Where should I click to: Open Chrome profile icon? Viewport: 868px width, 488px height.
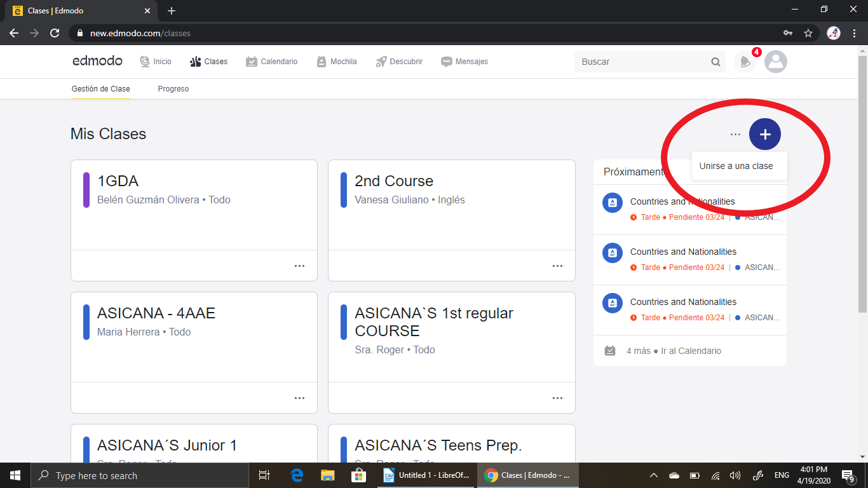[834, 33]
